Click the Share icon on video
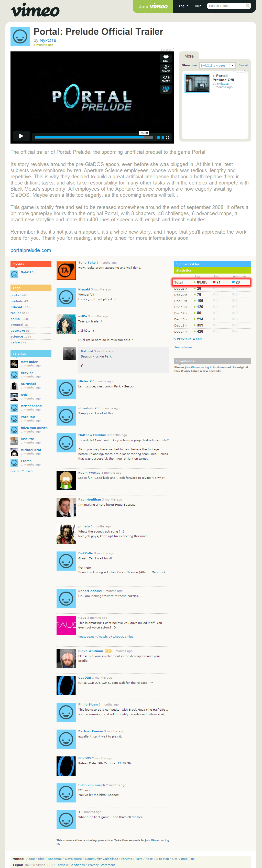This screenshot has height=868, width=262. tap(166, 68)
